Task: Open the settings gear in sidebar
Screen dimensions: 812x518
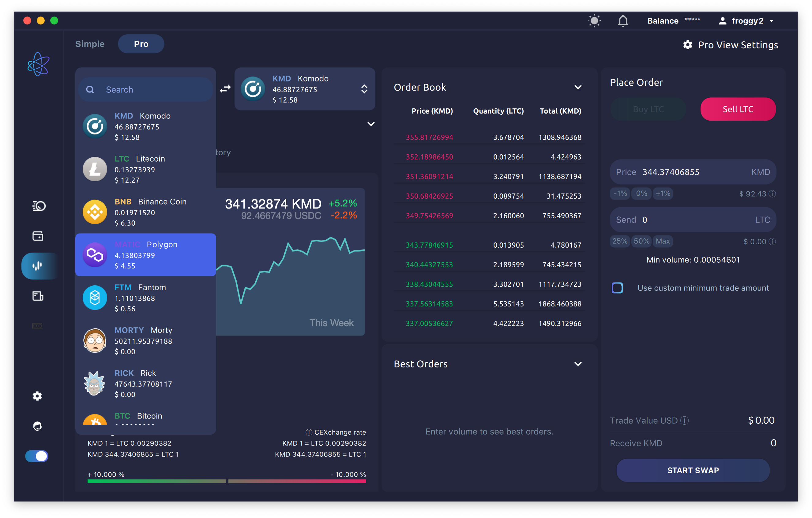Action: [37, 396]
